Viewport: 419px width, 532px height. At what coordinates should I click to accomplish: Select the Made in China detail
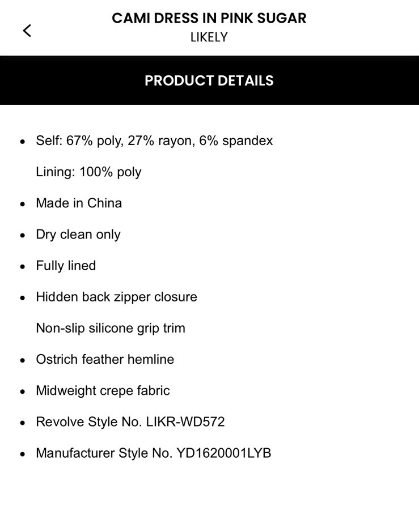point(79,203)
